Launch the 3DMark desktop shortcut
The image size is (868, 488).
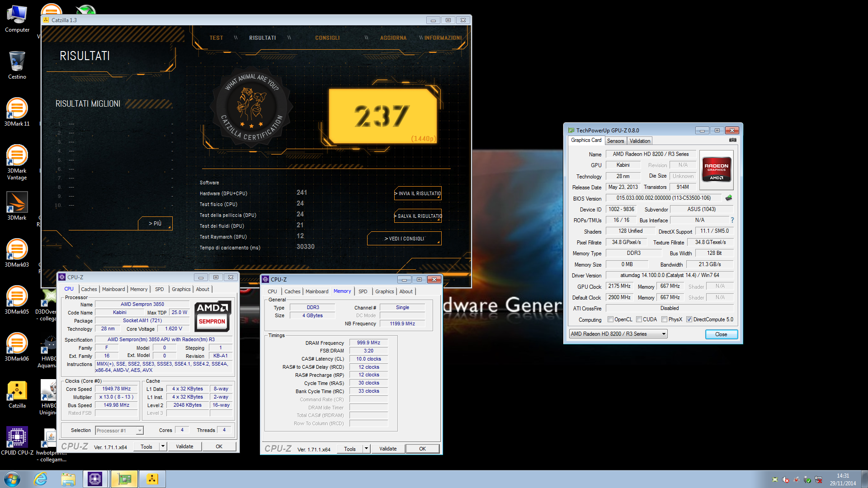[17, 206]
